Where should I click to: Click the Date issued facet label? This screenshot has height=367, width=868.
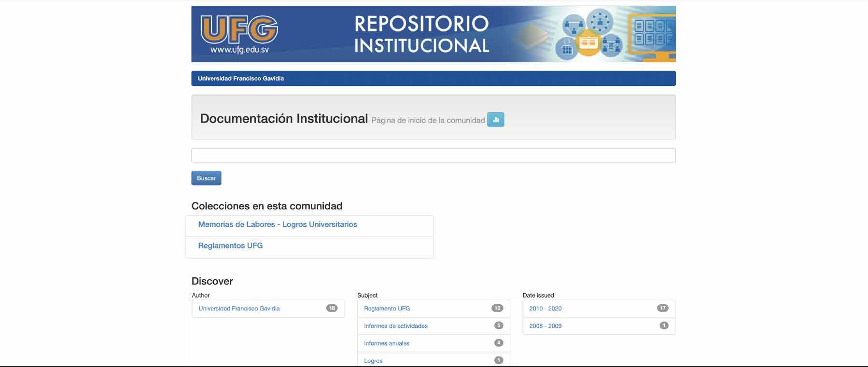(538, 295)
